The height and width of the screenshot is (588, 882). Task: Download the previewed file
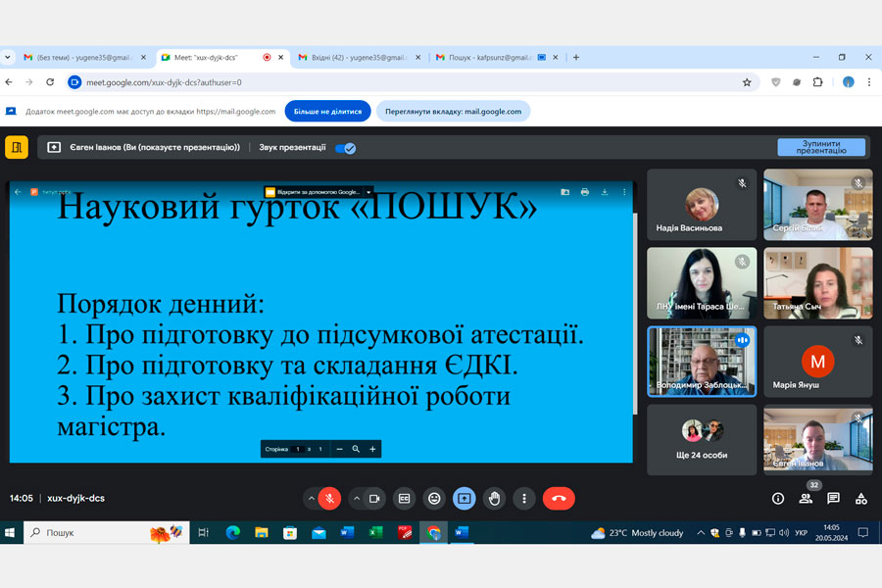click(x=605, y=192)
